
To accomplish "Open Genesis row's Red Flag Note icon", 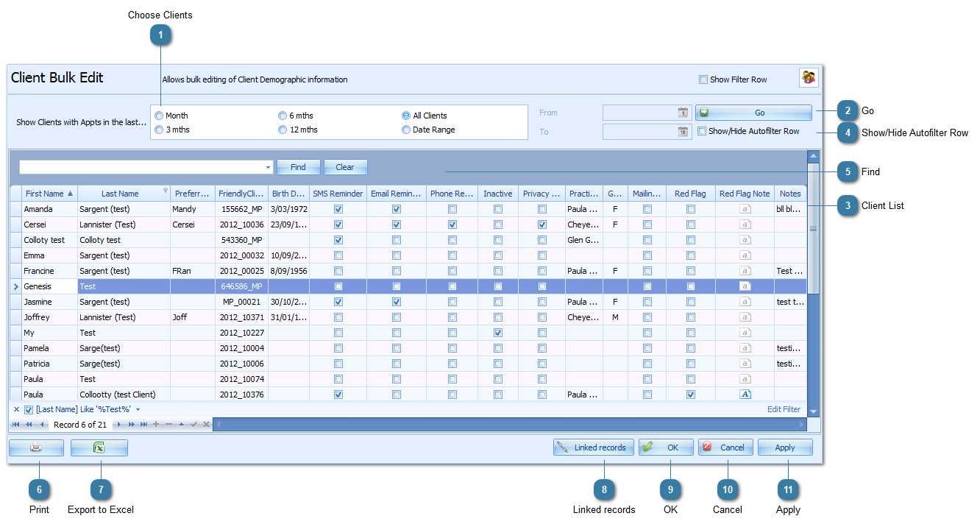I will (745, 286).
